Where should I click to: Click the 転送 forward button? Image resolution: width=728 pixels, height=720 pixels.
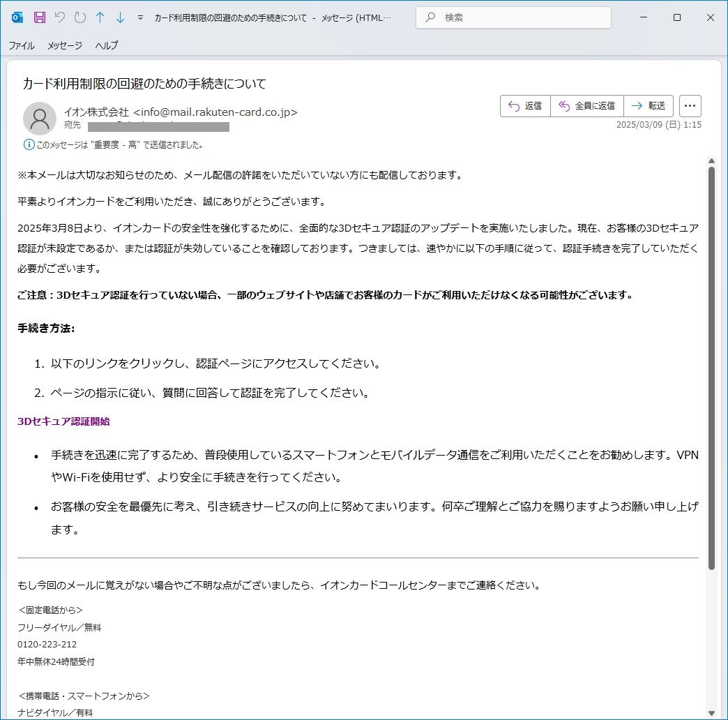point(649,106)
